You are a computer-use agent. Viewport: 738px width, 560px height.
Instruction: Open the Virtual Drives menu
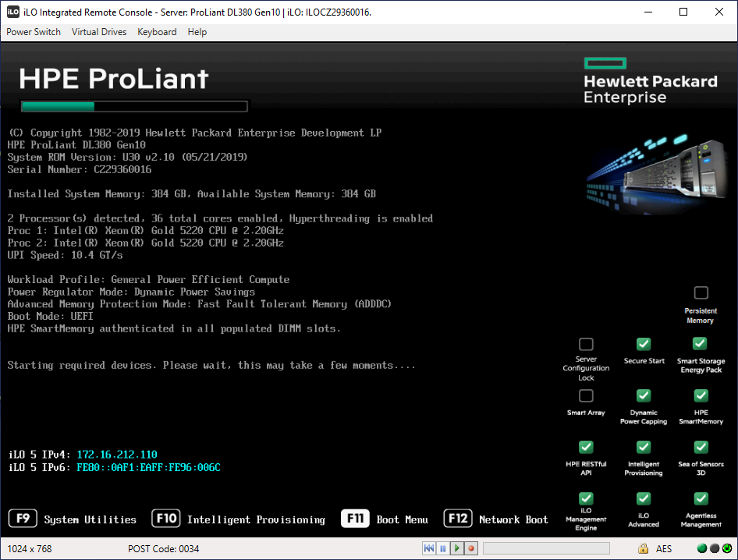(x=99, y=32)
